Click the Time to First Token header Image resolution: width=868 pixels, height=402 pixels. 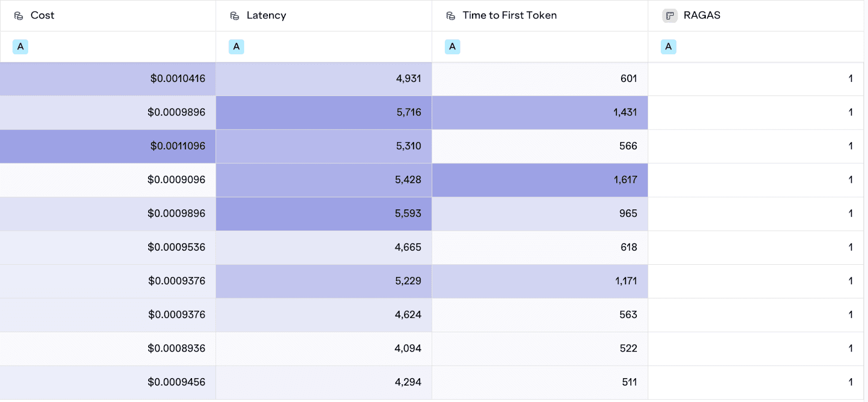coord(540,16)
